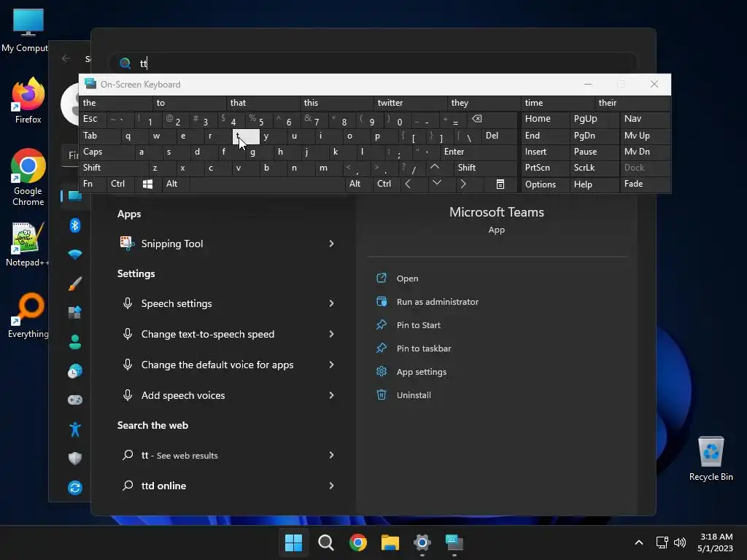Screen dimensions: 747x560
Task: Toggle the ScrLk key on keyboard
Action: [595, 168]
